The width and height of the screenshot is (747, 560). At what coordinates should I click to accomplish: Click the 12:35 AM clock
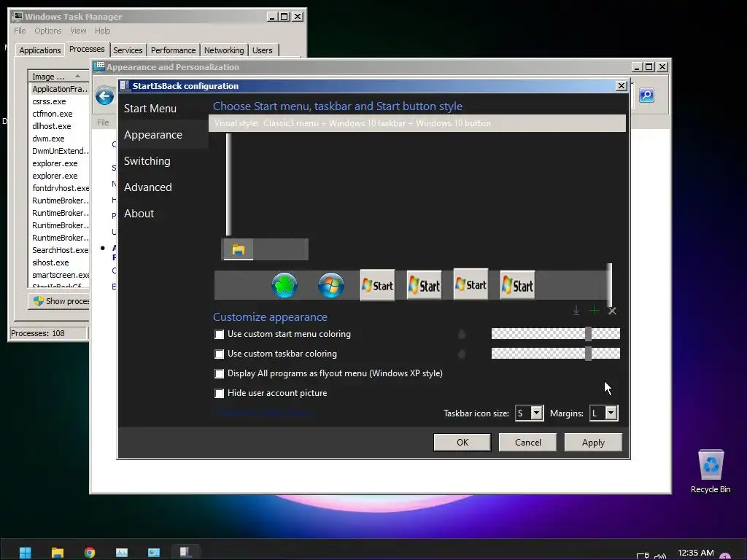pos(695,553)
